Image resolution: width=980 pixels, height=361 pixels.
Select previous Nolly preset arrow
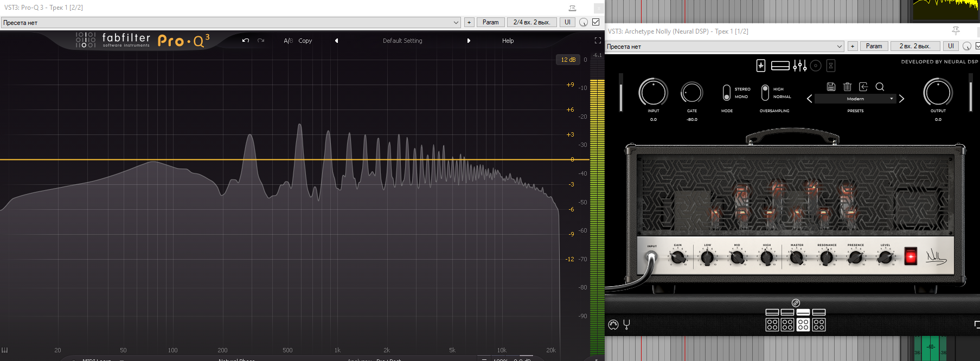pyautogui.click(x=809, y=99)
